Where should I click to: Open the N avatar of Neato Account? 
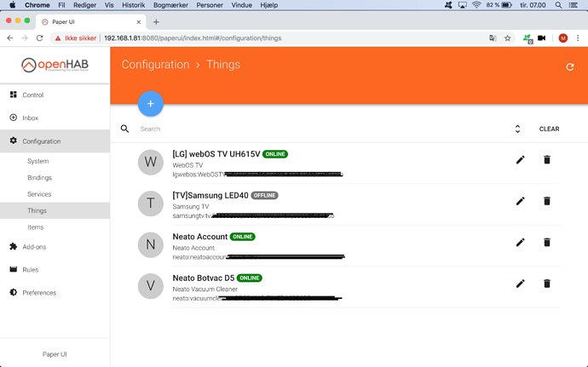coord(150,244)
